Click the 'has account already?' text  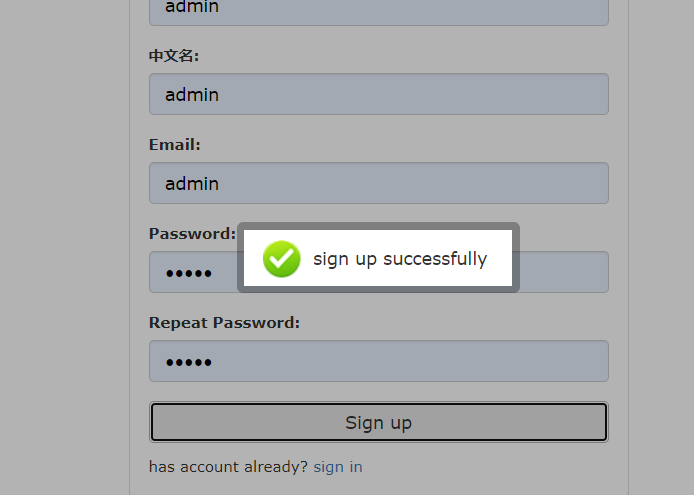click(228, 467)
